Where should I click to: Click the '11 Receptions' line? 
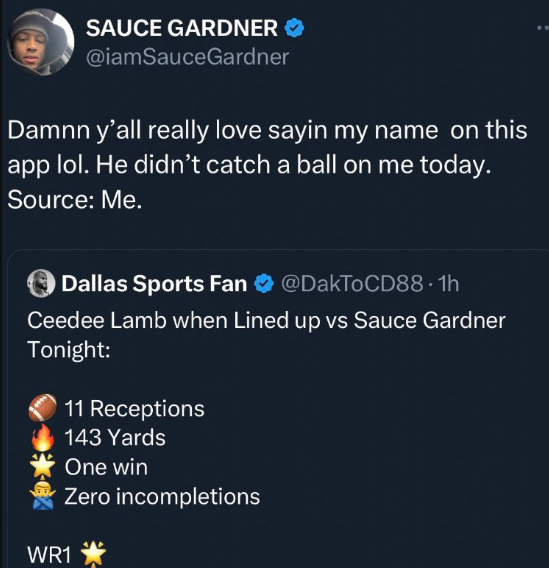[134, 409]
